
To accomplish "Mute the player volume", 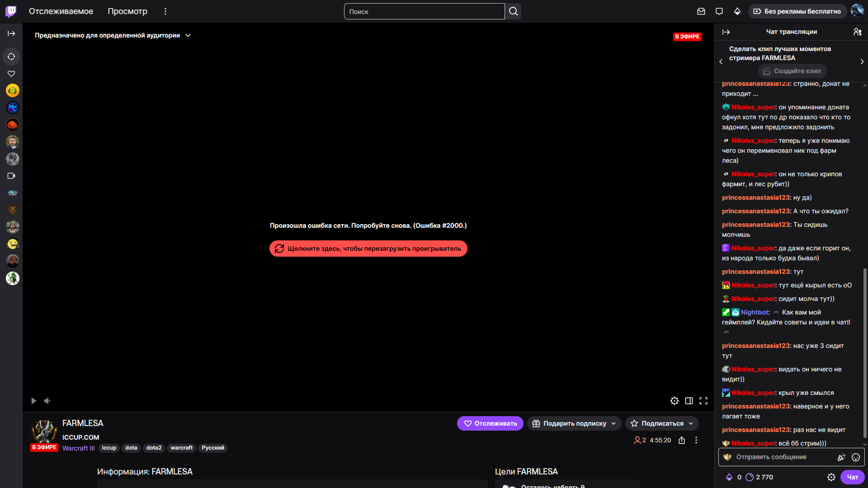I will (x=47, y=401).
